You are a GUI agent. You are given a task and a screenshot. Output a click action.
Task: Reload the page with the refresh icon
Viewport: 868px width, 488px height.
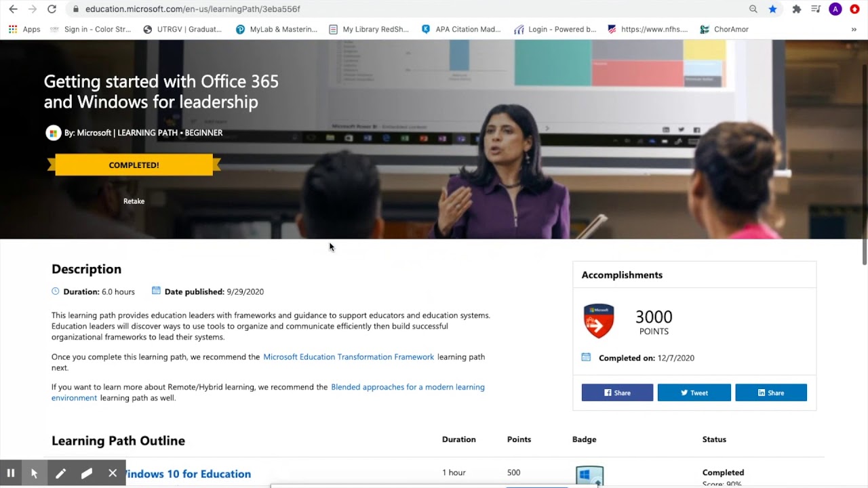52,9
